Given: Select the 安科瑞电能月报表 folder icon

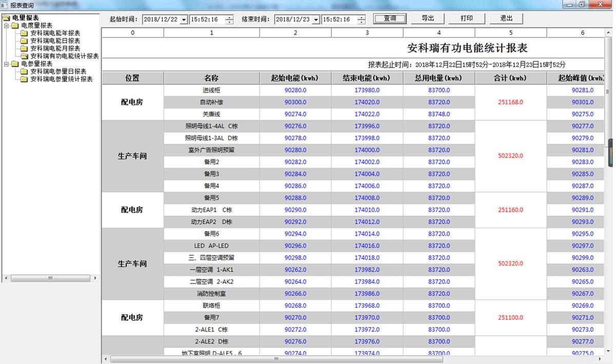Looking at the screenshot, I should point(24,48).
